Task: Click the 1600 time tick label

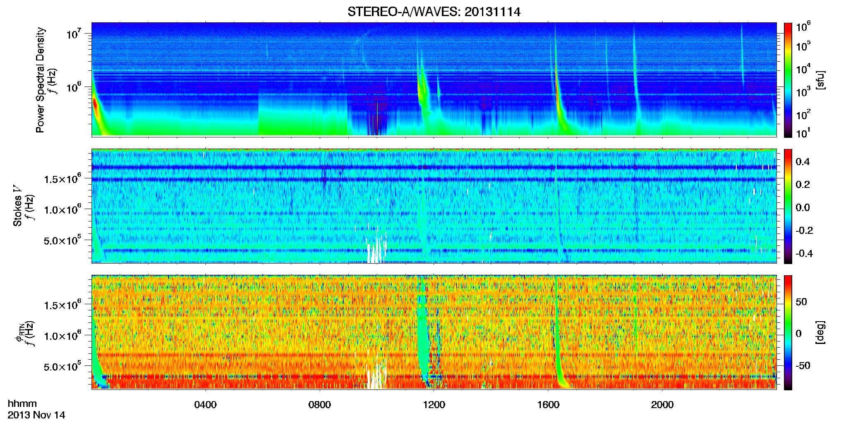Action: [548, 405]
